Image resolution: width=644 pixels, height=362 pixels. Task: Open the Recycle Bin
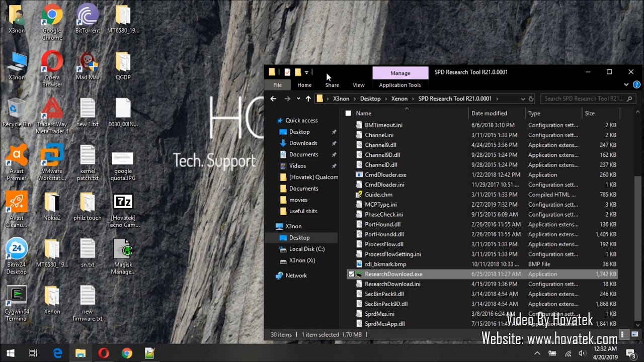16,113
